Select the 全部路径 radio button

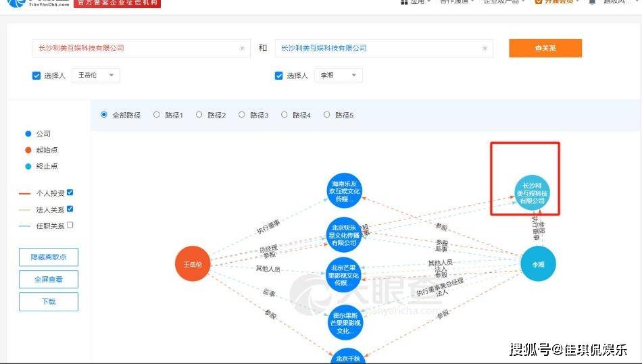click(x=104, y=115)
